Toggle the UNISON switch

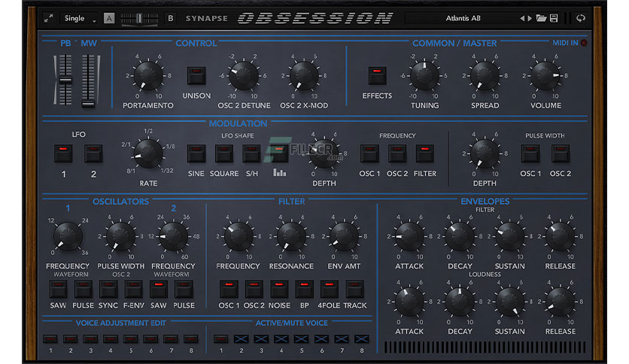point(196,76)
